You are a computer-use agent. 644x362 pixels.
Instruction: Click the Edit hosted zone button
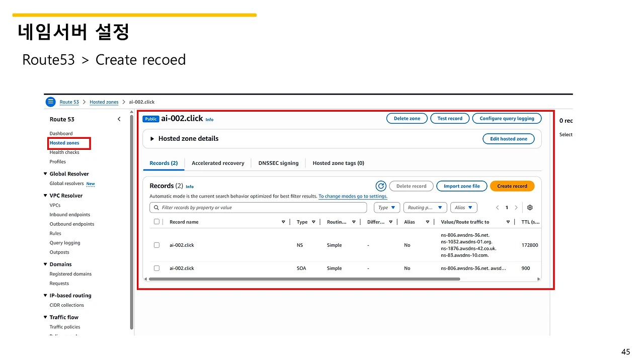(509, 139)
